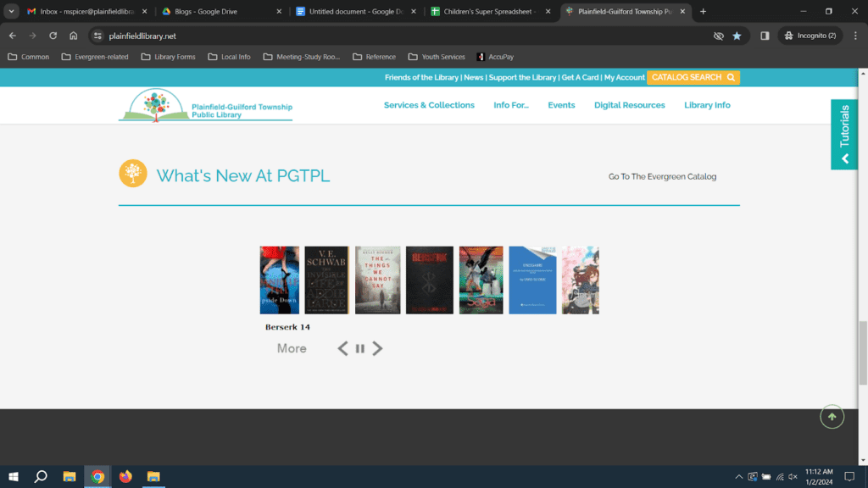868x488 pixels.
Task: Switch to the Inbox Gmail tab
Action: 81,11
